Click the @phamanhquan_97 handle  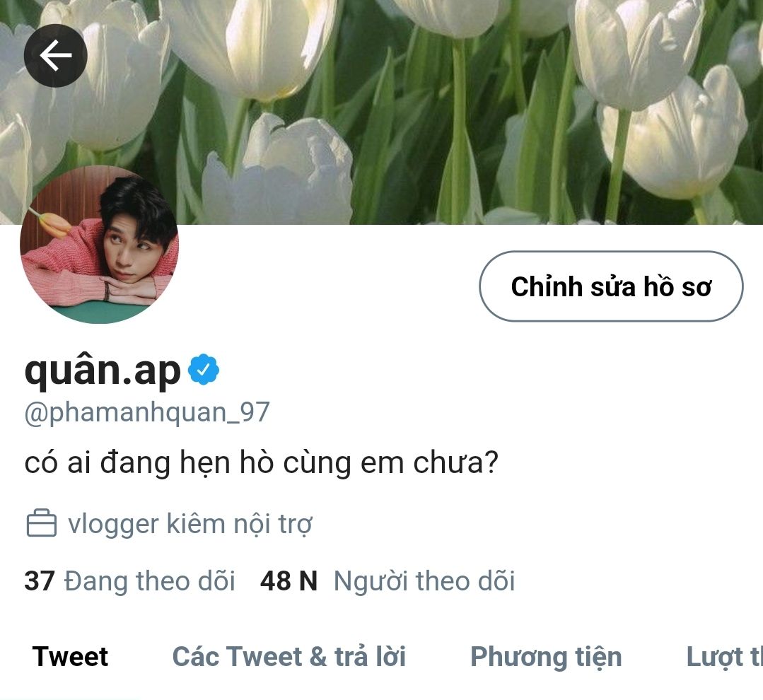[147, 412]
